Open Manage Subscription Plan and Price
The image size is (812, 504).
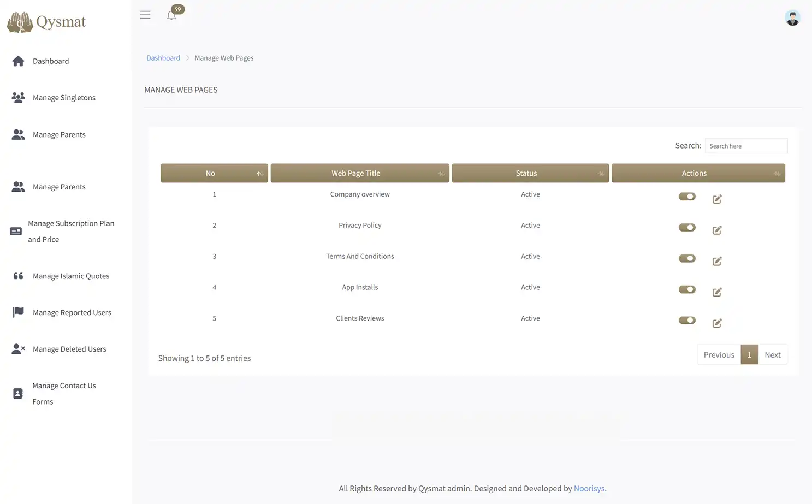71,231
